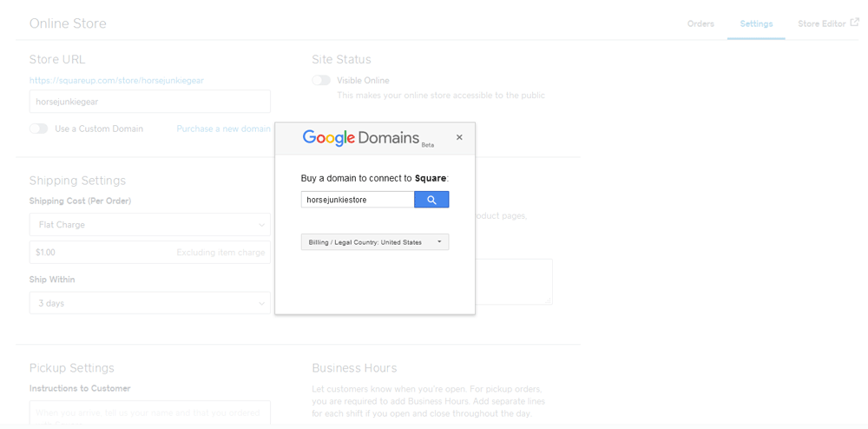This screenshot has height=429, width=868.
Task: Open the Store Editor tab
Action: tap(821, 23)
